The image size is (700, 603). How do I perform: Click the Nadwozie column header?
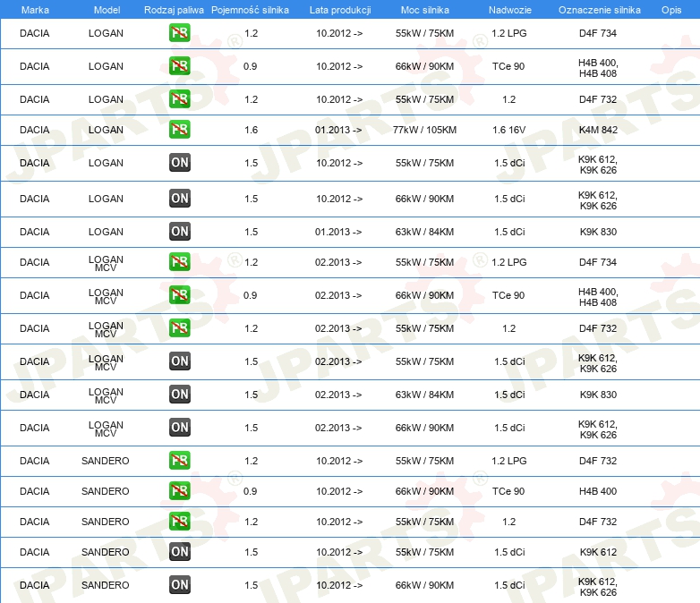[x=510, y=10]
